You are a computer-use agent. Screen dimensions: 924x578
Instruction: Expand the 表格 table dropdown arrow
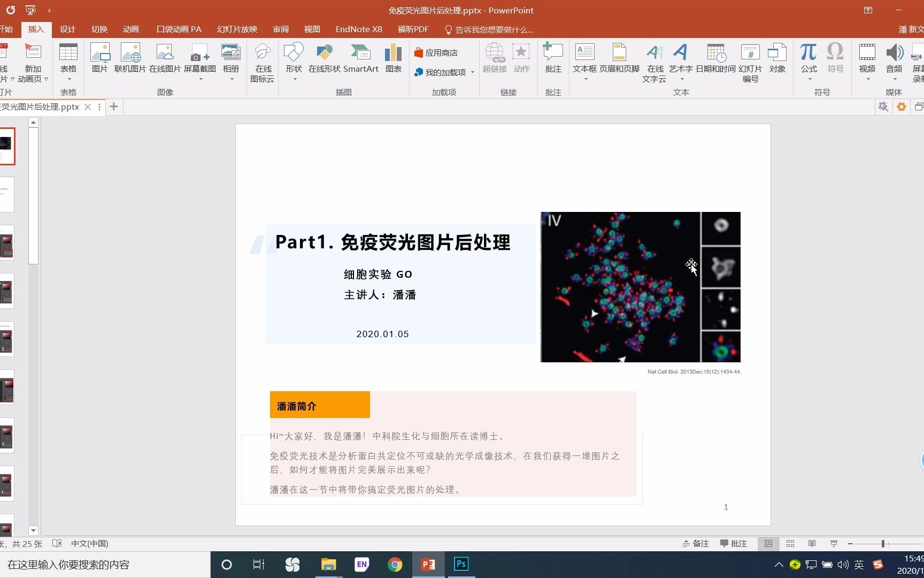pyautogui.click(x=69, y=79)
